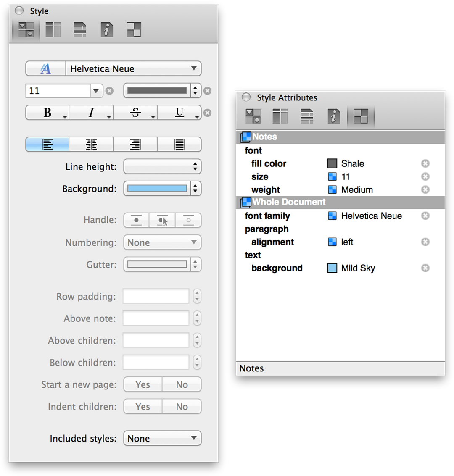Toggle Bold formatting
Viewport: 454px width, 476px height.
48,113
